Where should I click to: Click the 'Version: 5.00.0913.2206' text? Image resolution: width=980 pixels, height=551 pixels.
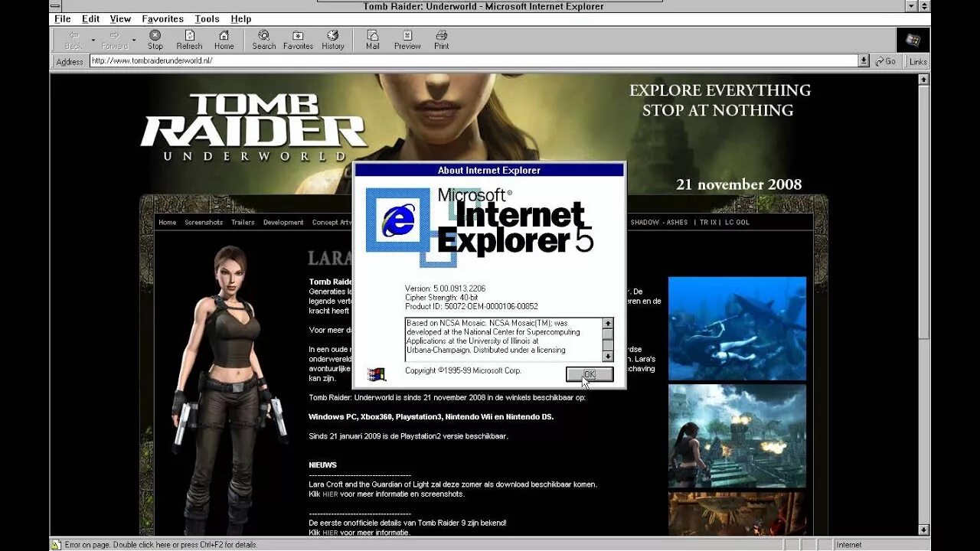[x=445, y=289]
